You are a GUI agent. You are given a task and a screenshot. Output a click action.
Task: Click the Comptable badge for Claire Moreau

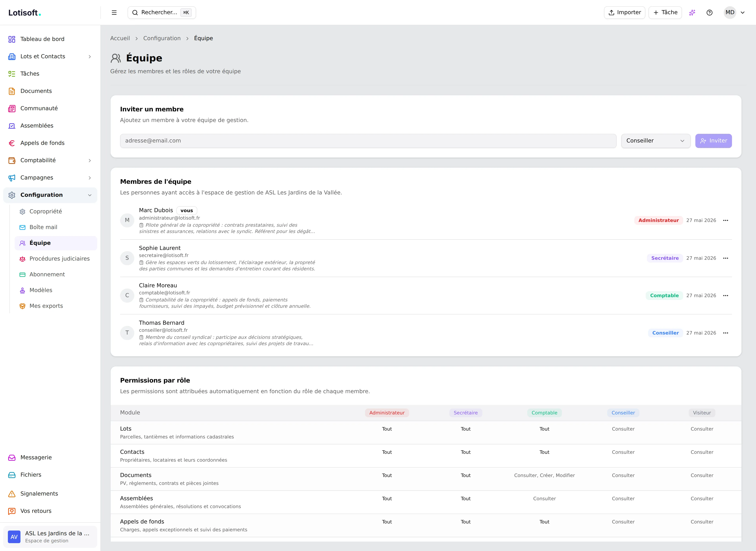point(664,296)
